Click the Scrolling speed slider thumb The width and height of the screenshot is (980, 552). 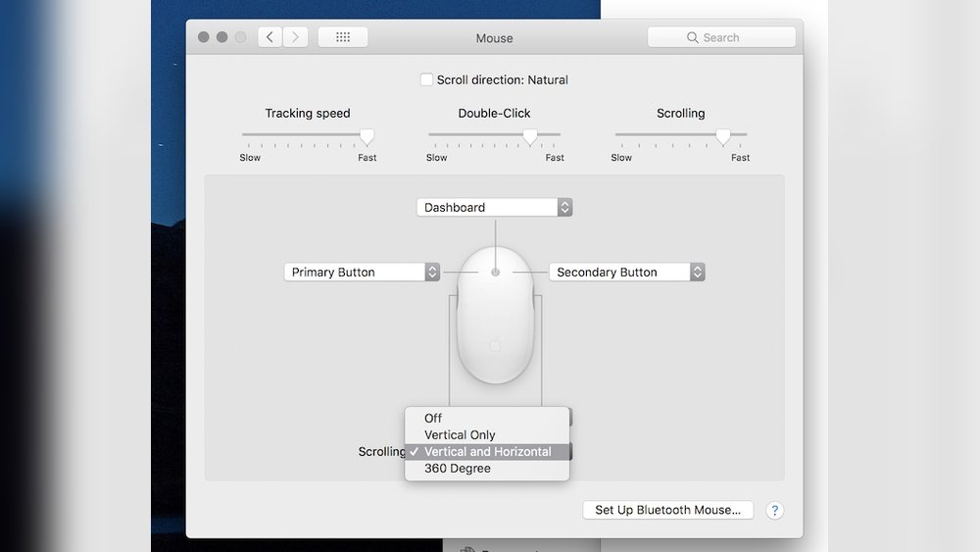click(723, 136)
